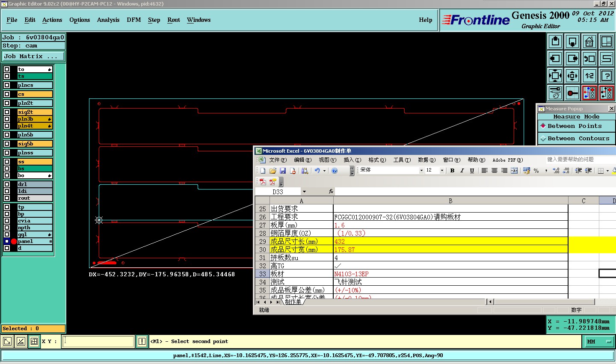
Task: Click the pan left view icon
Action: click(555, 59)
